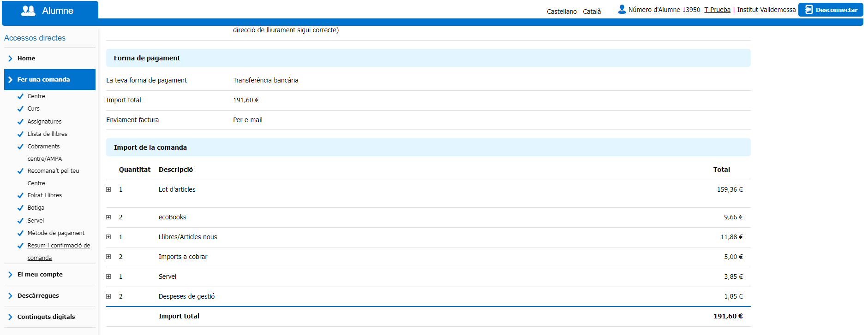Open the Descàrregues menu section
The height and width of the screenshot is (335, 868).
[x=38, y=296]
